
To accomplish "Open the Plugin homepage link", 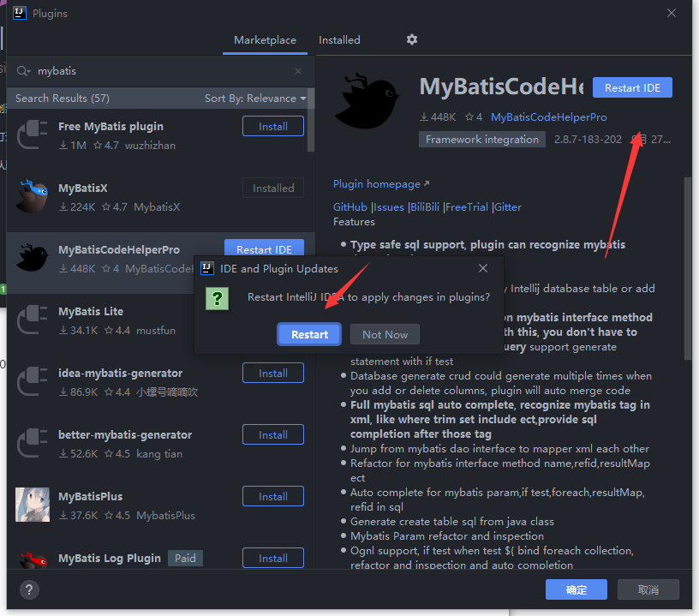I will coord(377,184).
